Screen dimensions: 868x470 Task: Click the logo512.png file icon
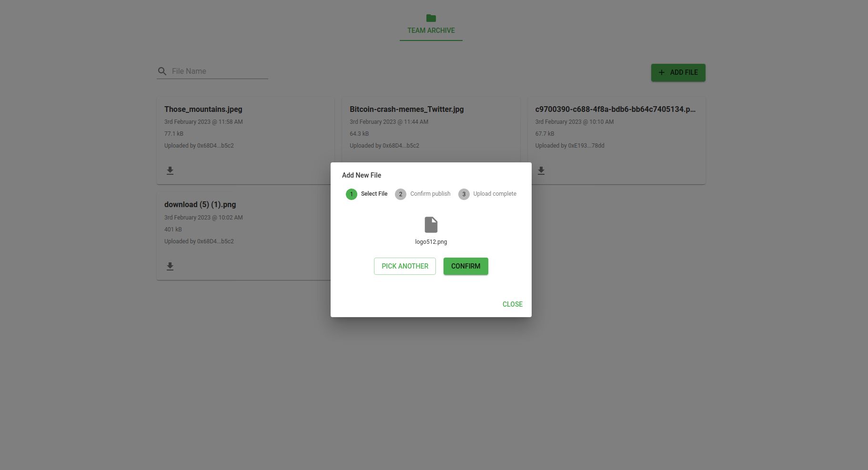[431, 225]
